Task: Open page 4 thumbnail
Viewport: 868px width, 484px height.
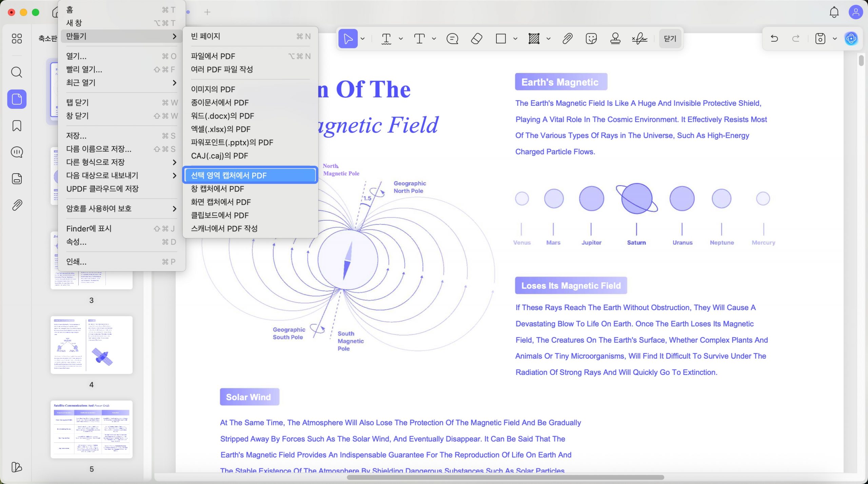Action: (92, 345)
